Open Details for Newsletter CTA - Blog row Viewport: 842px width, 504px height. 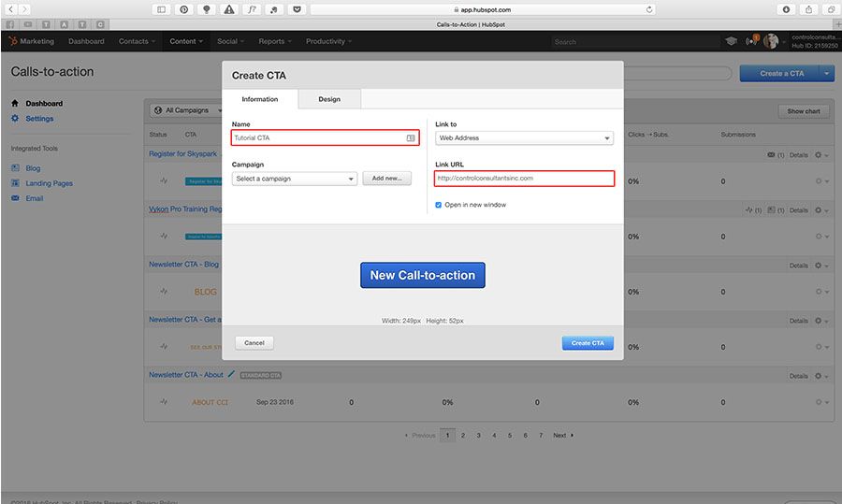tap(799, 266)
